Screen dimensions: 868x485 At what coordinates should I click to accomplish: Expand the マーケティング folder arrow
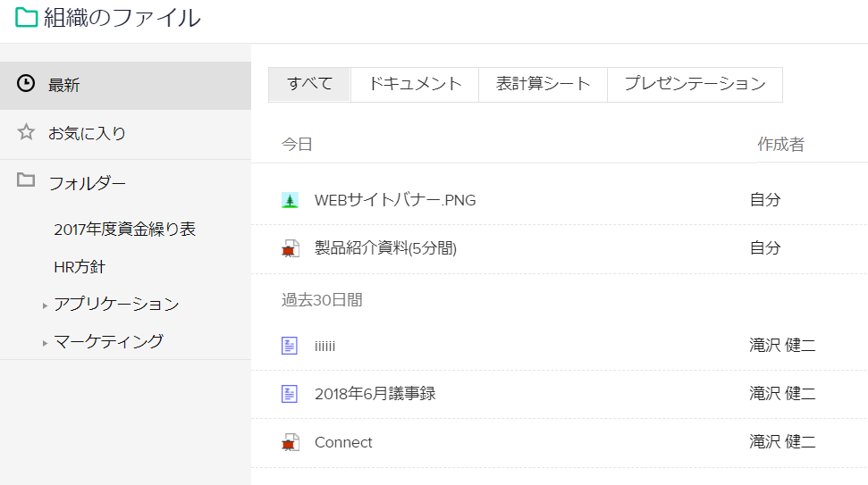45,343
